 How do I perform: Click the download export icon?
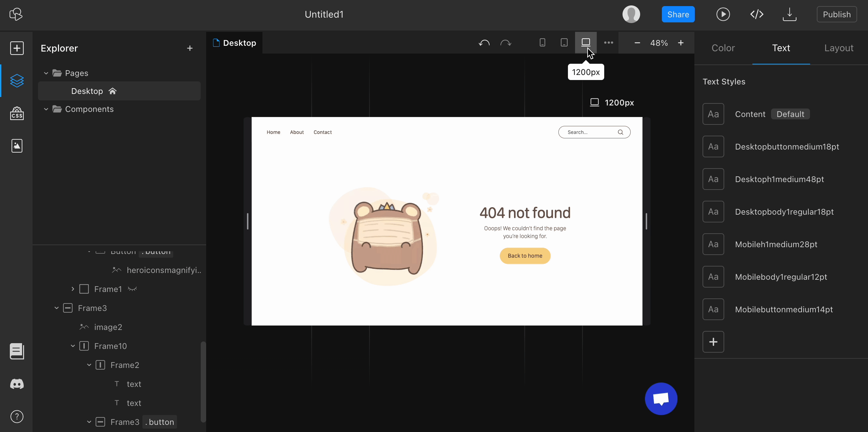[789, 14]
